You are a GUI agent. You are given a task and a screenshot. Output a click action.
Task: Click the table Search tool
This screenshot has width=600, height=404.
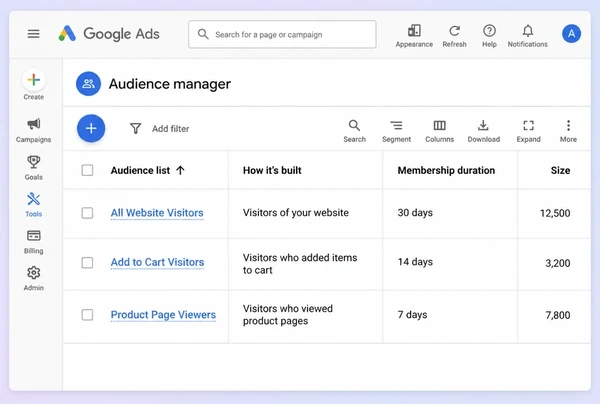coord(354,131)
